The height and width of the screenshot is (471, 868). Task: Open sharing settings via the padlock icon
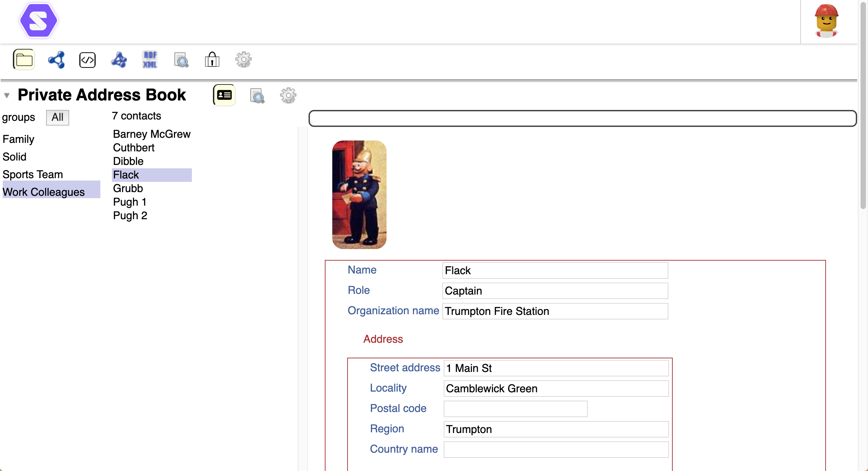click(x=212, y=59)
